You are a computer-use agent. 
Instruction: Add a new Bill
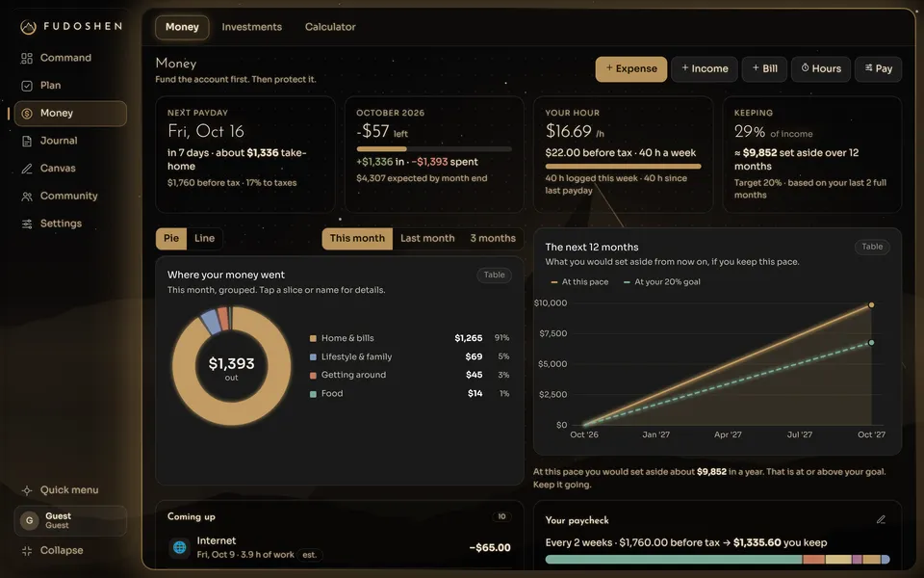(764, 69)
